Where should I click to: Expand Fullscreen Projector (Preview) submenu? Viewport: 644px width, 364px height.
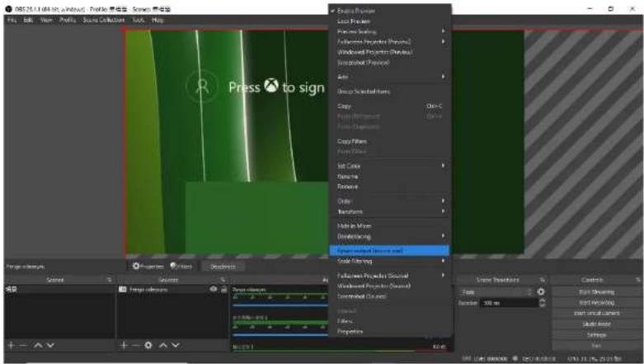pyautogui.click(x=389, y=41)
